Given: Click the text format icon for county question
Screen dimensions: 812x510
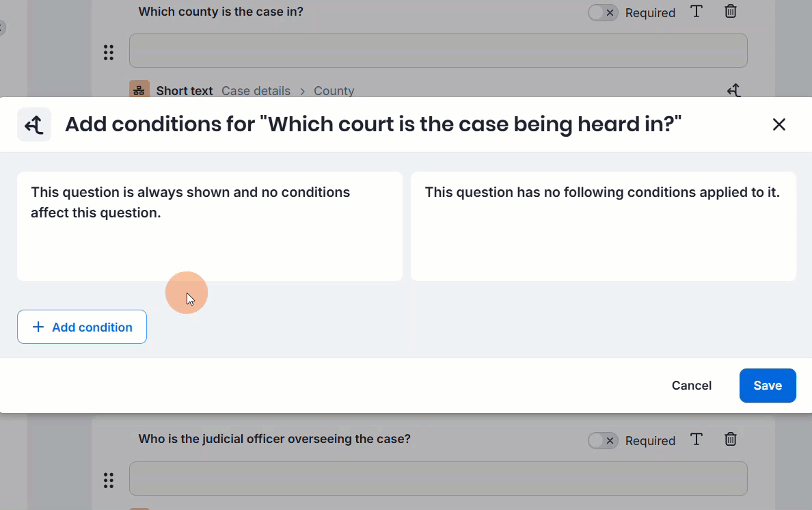Looking at the screenshot, I should pos(696,12).
